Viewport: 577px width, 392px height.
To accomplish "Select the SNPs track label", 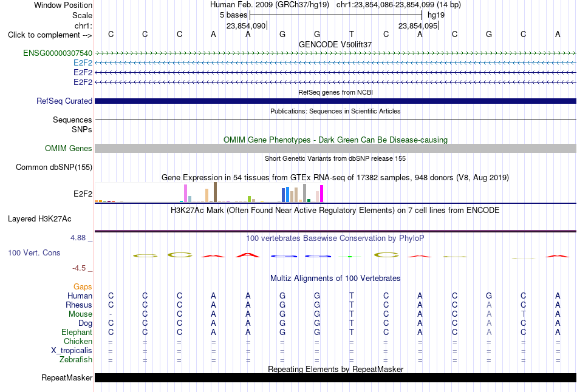I will pos(82,129).
